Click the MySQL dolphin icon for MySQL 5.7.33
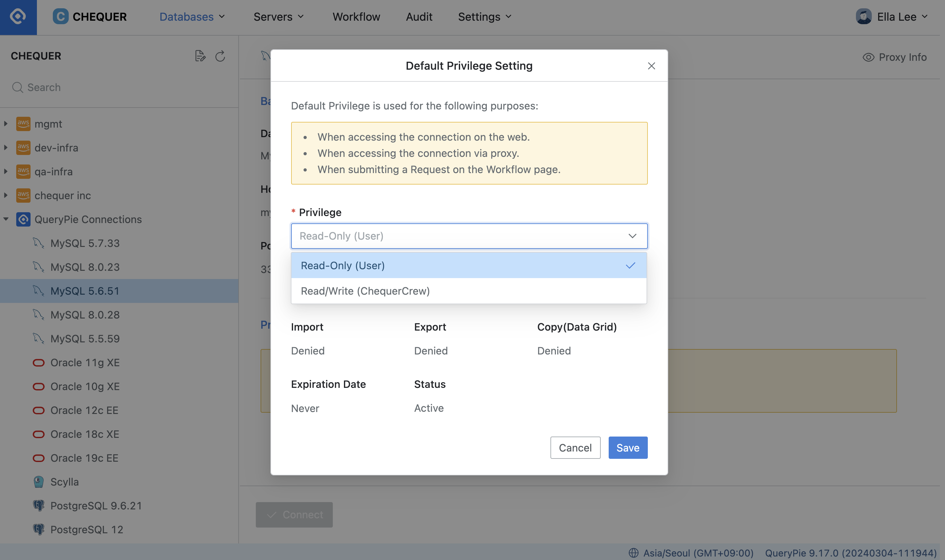 tap(38, 243)
